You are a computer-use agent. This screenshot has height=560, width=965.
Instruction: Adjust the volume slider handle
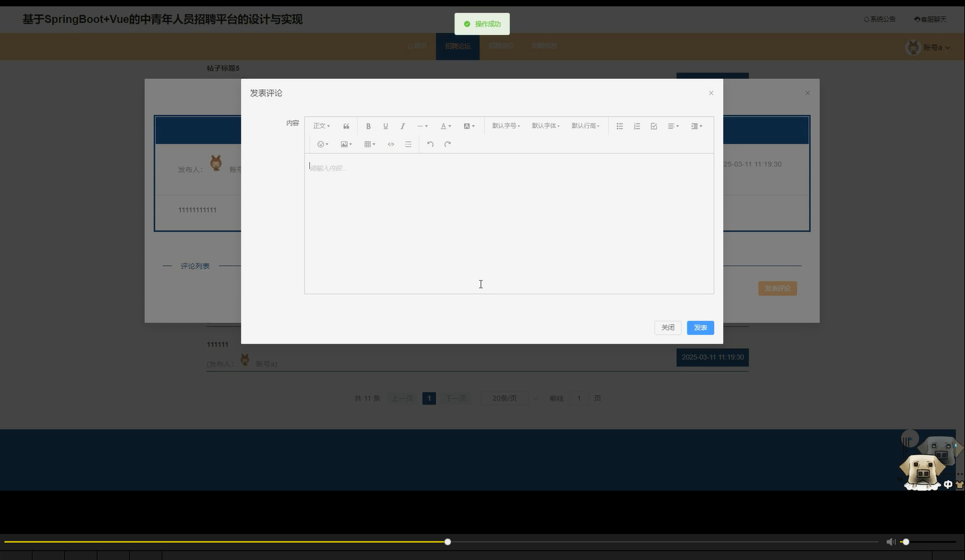coord(906,542)
